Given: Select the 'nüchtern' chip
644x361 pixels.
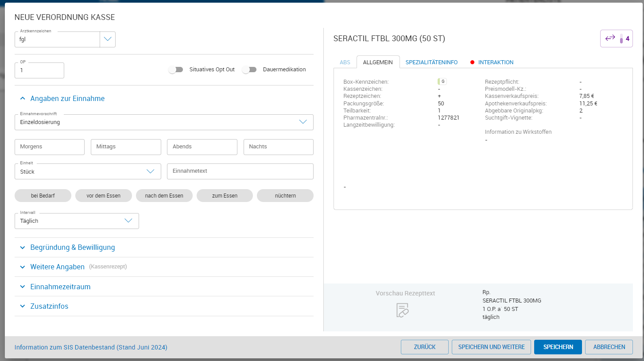Looking at the screenshot, I should (x=285, y=195).
